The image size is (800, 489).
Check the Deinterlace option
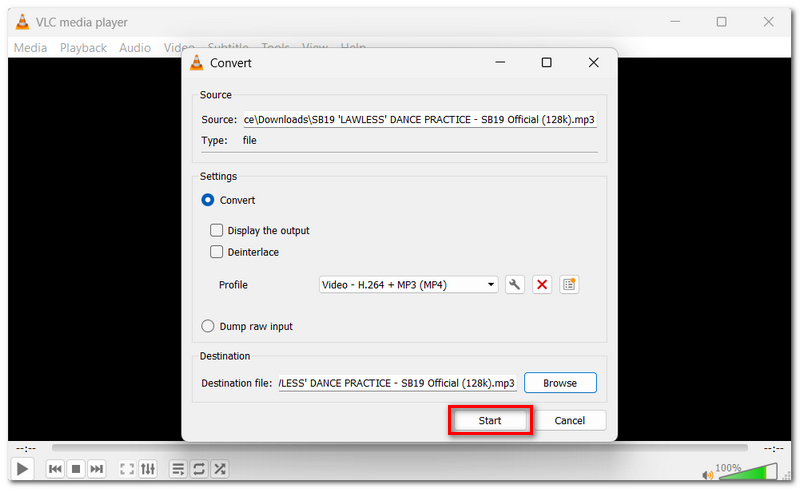[x=216, y=252]
